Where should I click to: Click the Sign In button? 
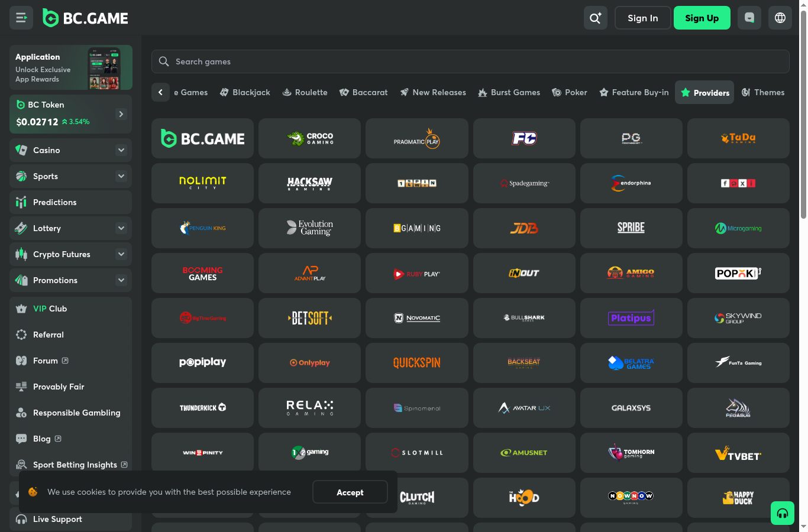643,18
